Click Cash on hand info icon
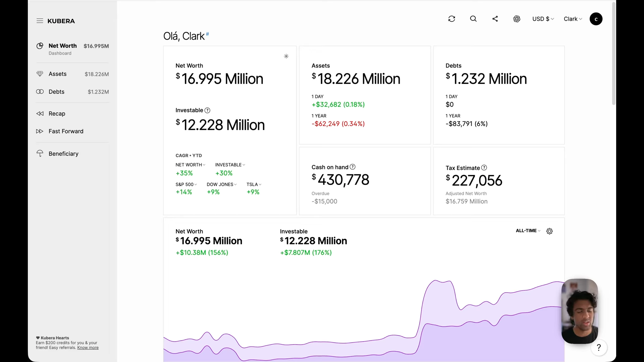 353,167
